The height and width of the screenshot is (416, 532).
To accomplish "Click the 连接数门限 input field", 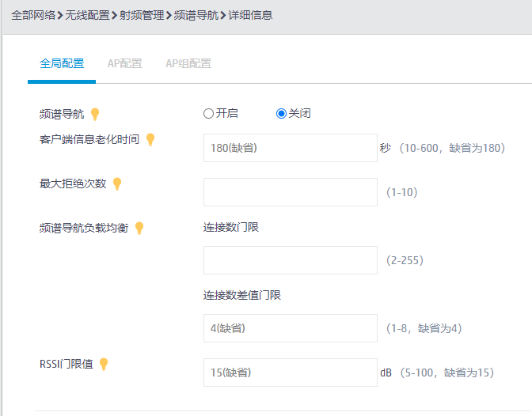I will [x=290, y=260].
